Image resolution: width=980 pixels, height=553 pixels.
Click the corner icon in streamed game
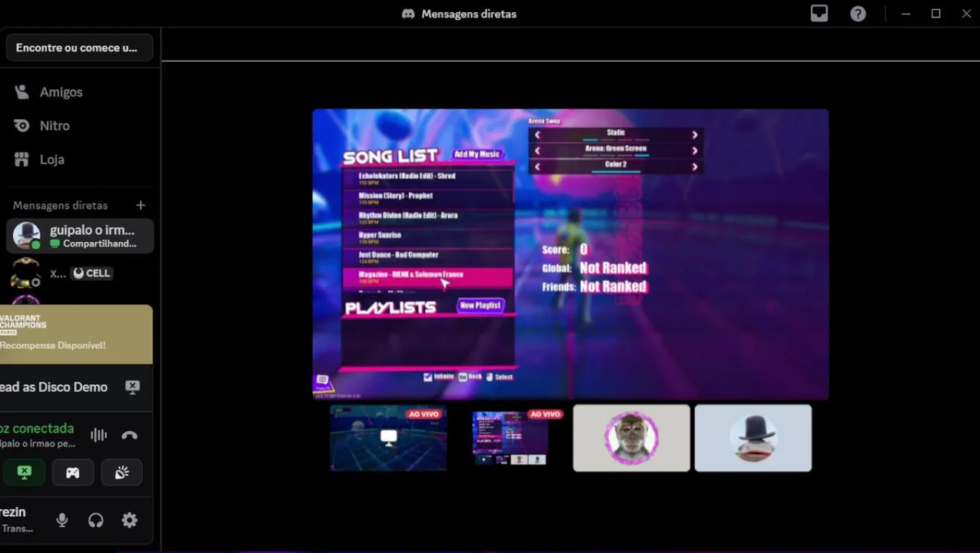click(322, 381)
